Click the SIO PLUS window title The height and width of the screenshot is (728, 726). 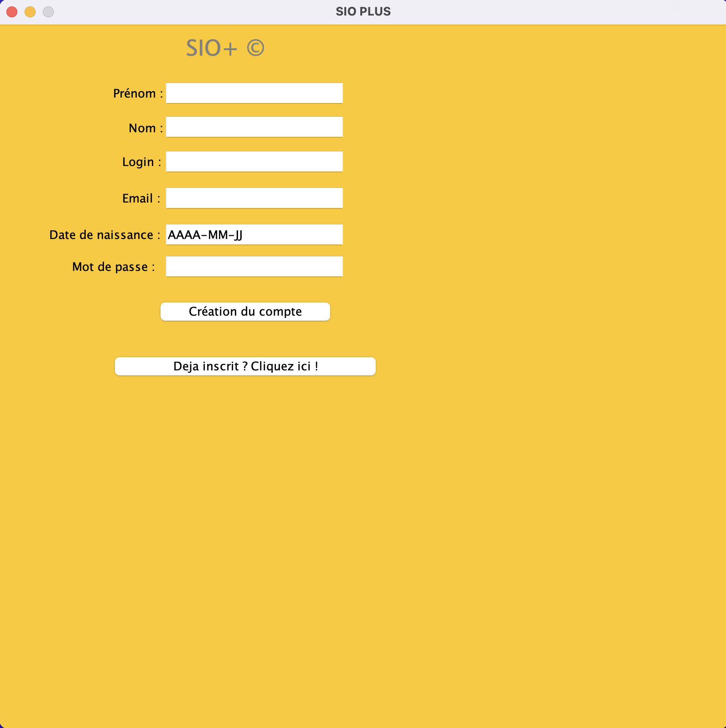pyautogui.click(x=363, y=12)
